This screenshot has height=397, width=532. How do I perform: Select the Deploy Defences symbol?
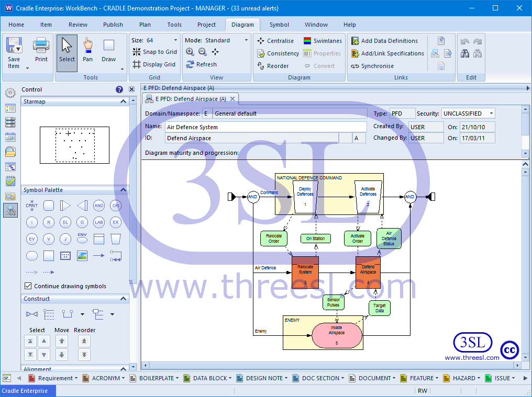[x=305, y=197]
